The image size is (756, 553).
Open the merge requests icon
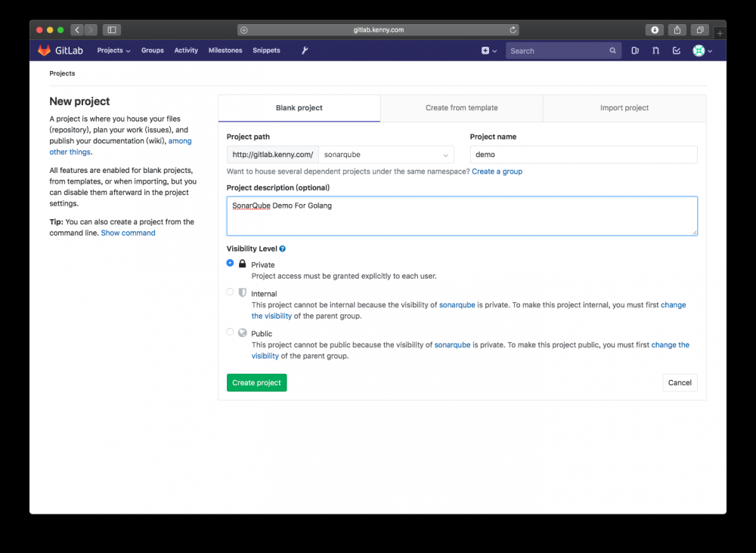pos(655,51)
